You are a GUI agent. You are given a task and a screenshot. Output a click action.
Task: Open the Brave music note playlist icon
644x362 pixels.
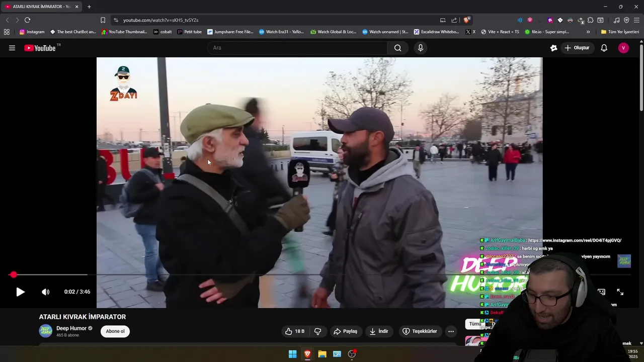click(616, 20)
